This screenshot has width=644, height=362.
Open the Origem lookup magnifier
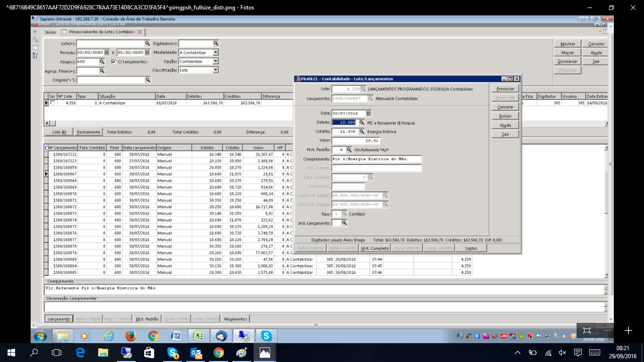(x=148, y=80)
